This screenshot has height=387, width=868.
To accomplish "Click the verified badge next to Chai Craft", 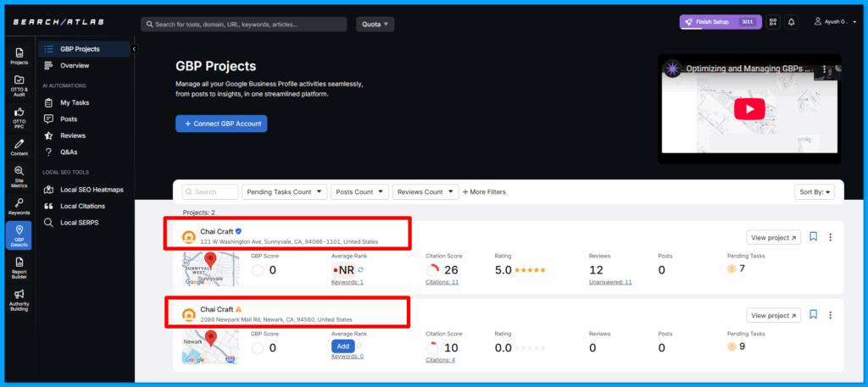I will click(238, 232).
